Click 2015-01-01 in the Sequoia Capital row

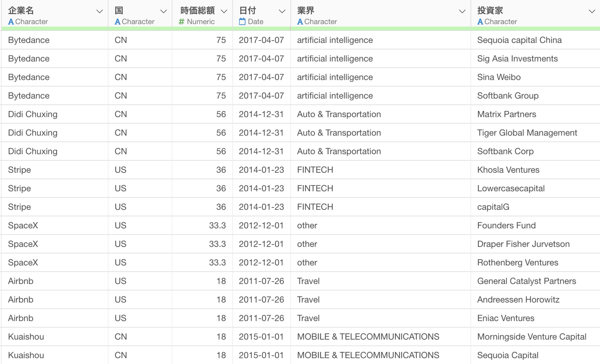pyautogui.click(x=261, y=355)
